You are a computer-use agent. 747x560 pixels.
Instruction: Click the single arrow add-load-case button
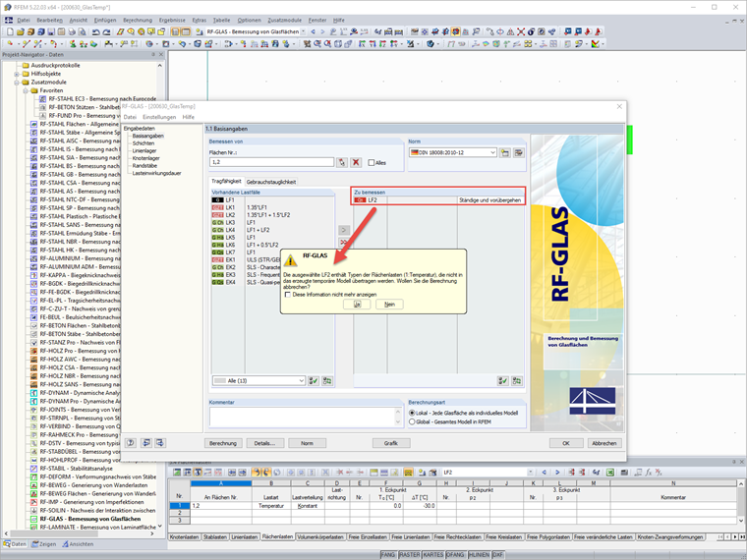pyautogui.click(x=344, y=230)
